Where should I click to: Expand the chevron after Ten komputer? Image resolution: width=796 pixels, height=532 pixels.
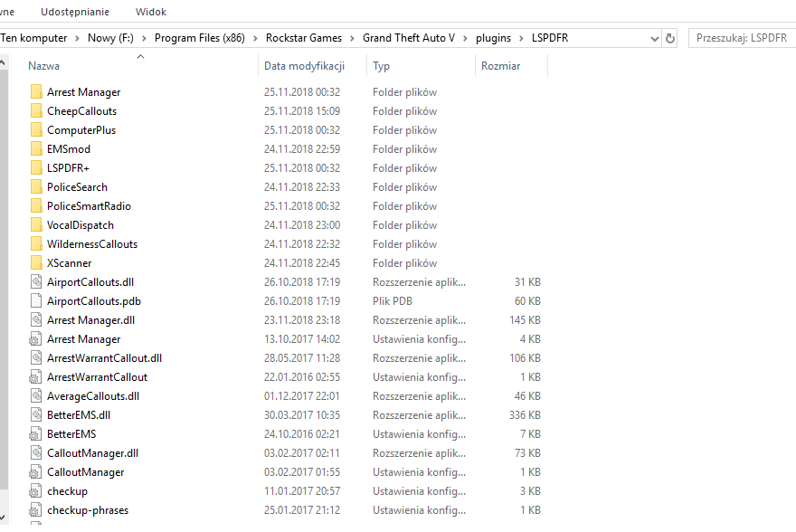pos(77,39)
